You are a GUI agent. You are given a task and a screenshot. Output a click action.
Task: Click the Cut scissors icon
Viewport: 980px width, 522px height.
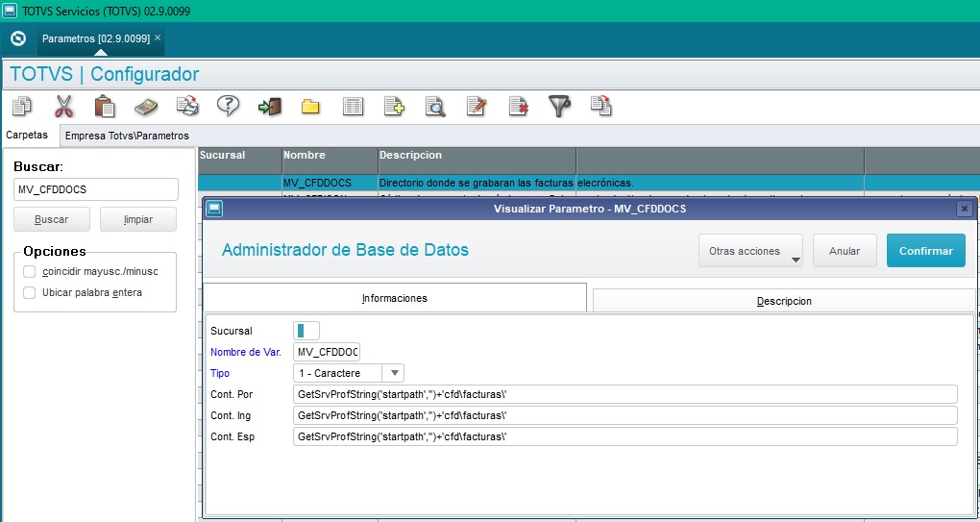pyautogui.click(x=63, y=107)
